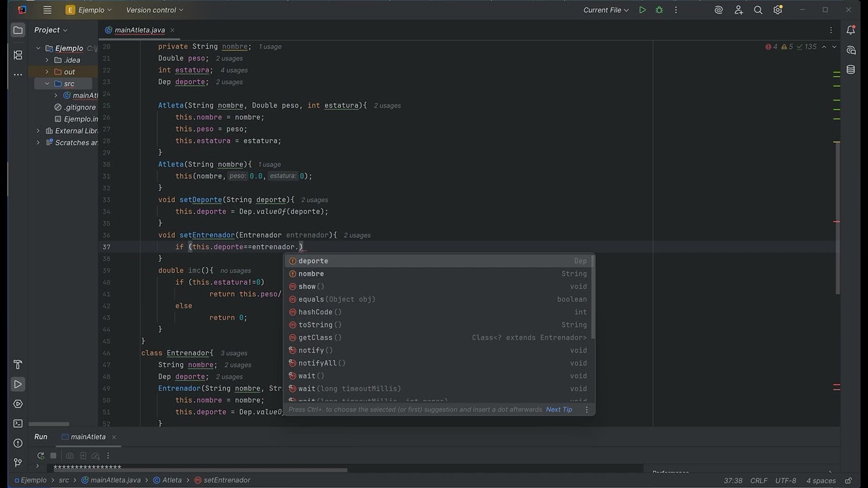Image resolution: width=868 pixels, height=488 pixels.
Task: Go to next highlighted problem arrow
Action: (x=834, y=47)
